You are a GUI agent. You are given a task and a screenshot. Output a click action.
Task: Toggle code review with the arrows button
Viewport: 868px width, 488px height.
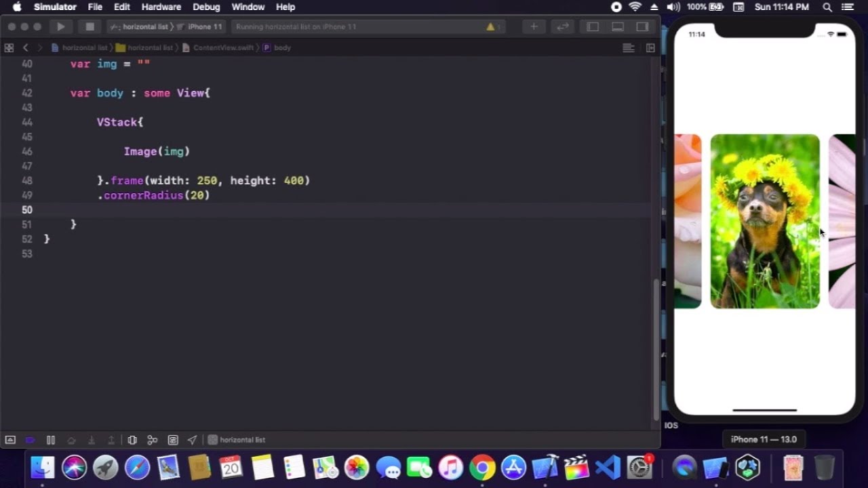click(562, 26)
